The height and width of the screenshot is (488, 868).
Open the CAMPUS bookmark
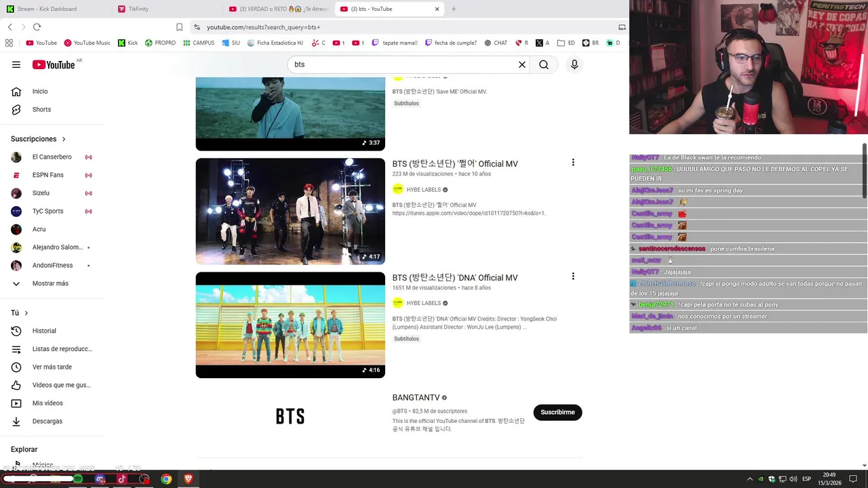[199, 43]
